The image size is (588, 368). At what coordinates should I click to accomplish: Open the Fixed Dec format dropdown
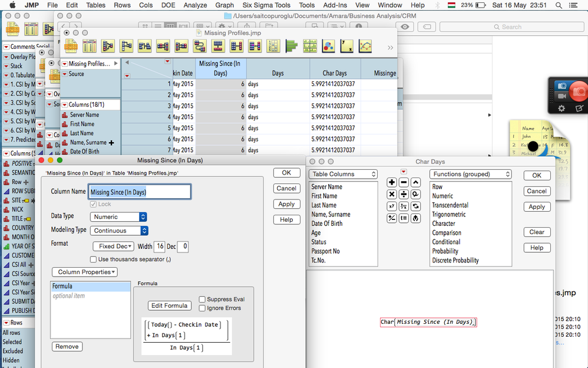[x=113, y=247]
